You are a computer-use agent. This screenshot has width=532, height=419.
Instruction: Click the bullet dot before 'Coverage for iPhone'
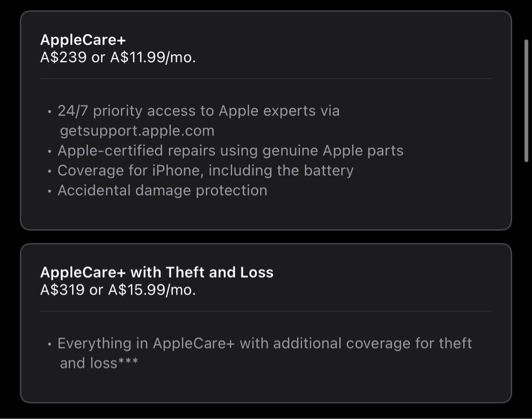(50, 172)
